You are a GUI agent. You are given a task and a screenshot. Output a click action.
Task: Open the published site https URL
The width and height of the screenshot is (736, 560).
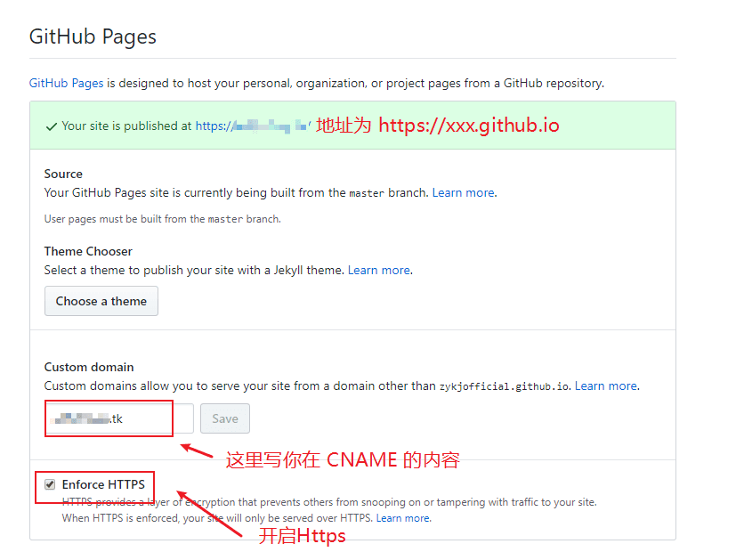(253, 126)
